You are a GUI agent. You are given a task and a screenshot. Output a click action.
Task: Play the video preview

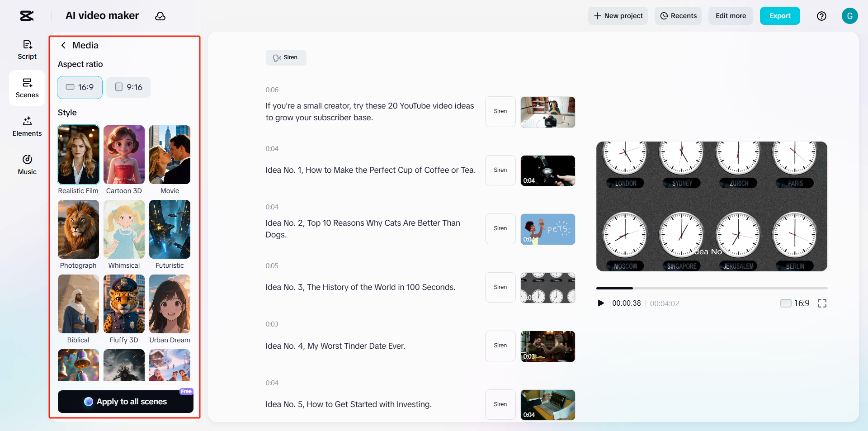coord(601,303)
